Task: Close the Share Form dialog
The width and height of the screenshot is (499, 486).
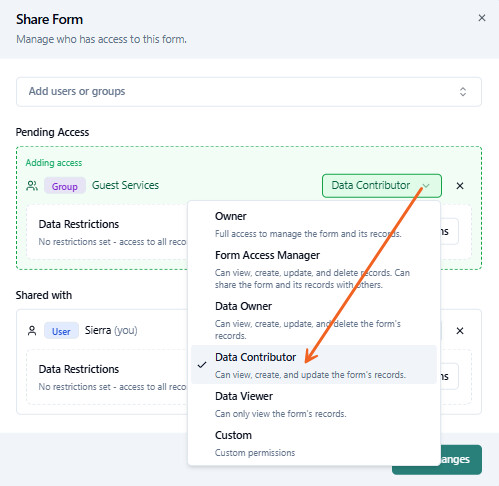Action: [482, 18]
